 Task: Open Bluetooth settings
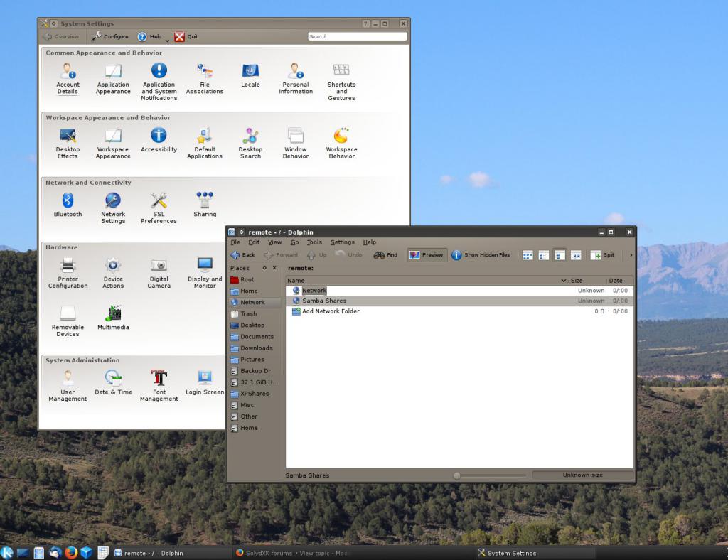68,205
